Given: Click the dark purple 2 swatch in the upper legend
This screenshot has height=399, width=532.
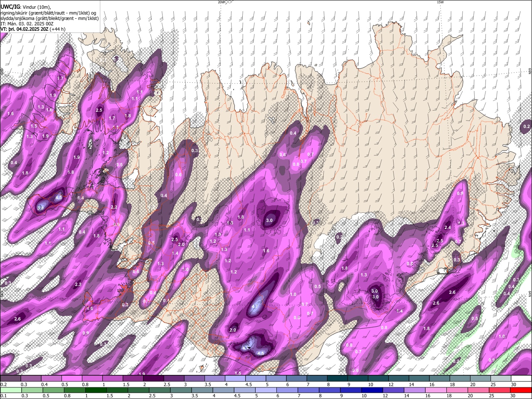Looking at the screenshot, I should [x=153, y=379].
